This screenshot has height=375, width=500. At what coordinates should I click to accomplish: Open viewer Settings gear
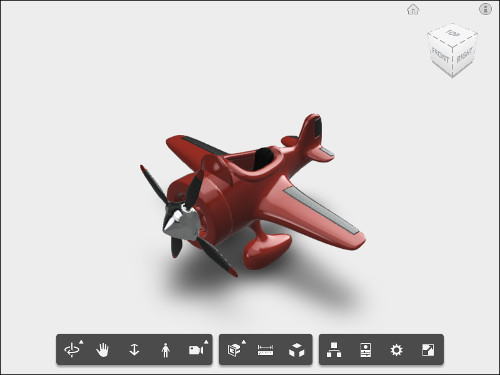click(x=396, y=350)
